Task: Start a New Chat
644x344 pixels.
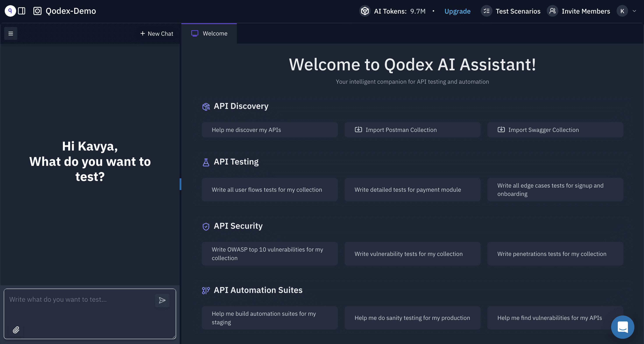Action: 156,34
